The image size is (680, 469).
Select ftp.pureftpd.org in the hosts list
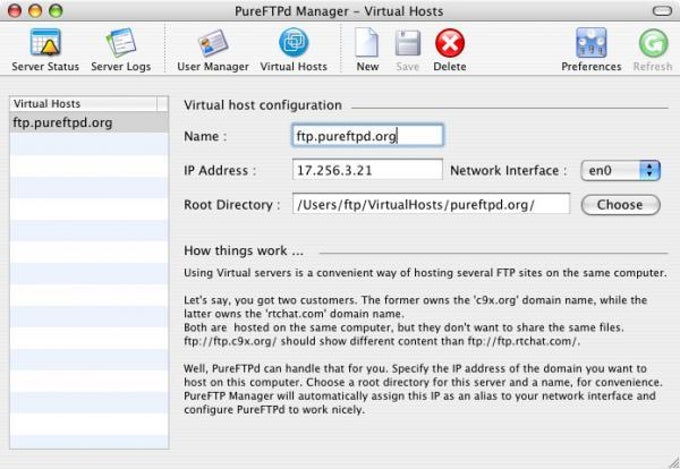click(89, 123)
